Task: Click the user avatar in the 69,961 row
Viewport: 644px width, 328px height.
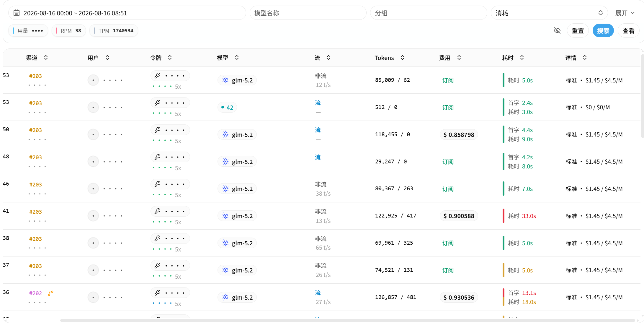Action: click(93, 243)
